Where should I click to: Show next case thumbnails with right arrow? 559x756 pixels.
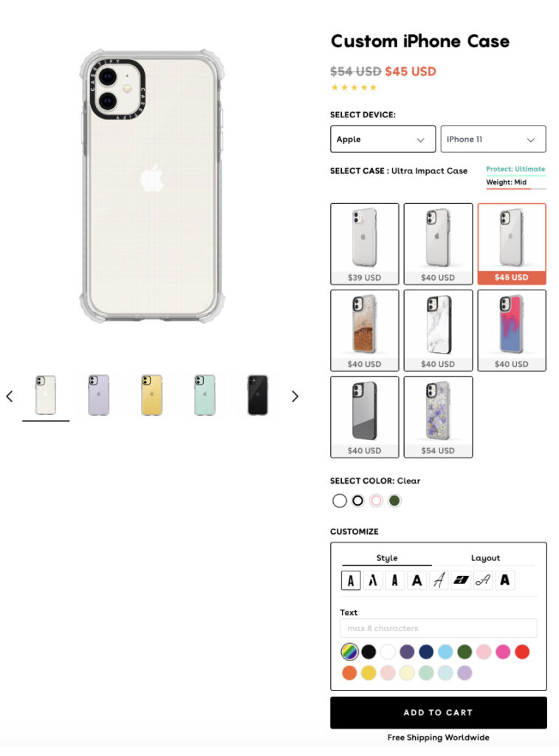(295, 396)
